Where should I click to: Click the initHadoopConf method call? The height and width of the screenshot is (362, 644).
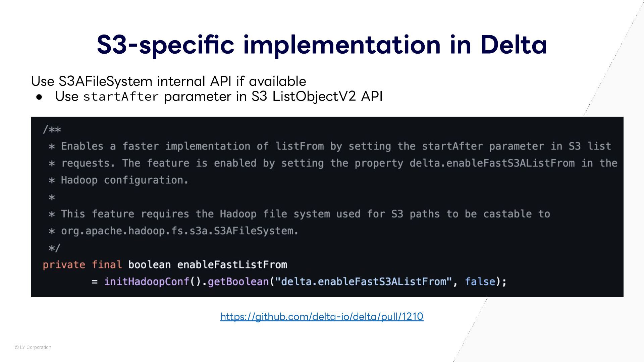[147, 282]
